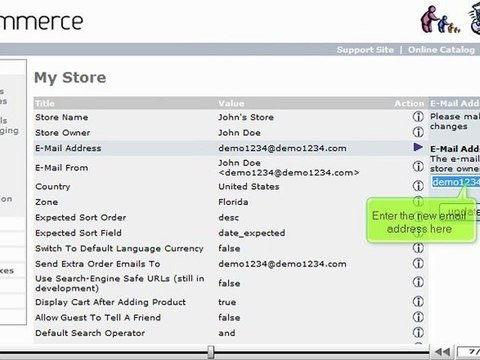
Task: Select the E-Mail From title cell
Action: pyautogui.click(x=62, y=168)
